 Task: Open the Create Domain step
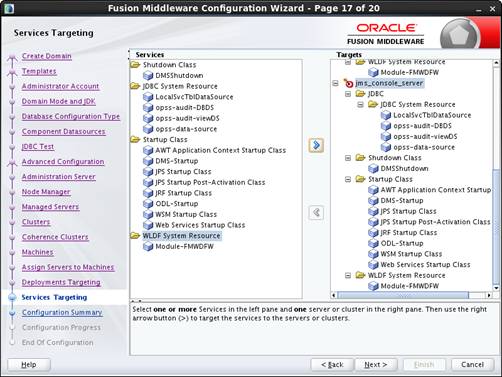47,56
